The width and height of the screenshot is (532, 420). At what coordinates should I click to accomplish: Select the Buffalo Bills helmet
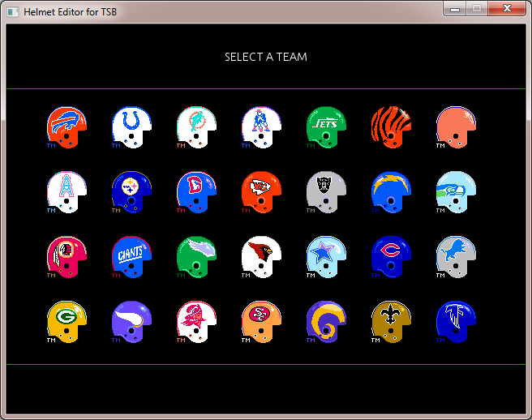[x=66, y=127]
